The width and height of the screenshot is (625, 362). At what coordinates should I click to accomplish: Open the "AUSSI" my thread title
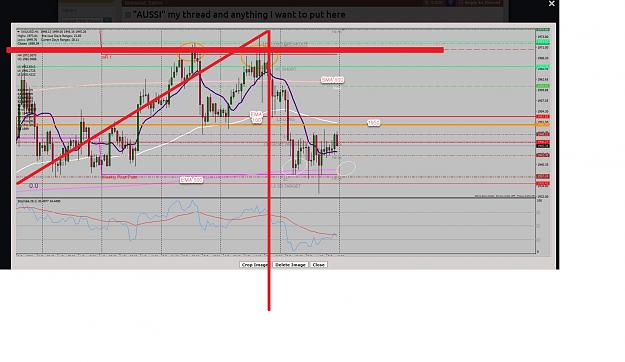pos(239,15)
